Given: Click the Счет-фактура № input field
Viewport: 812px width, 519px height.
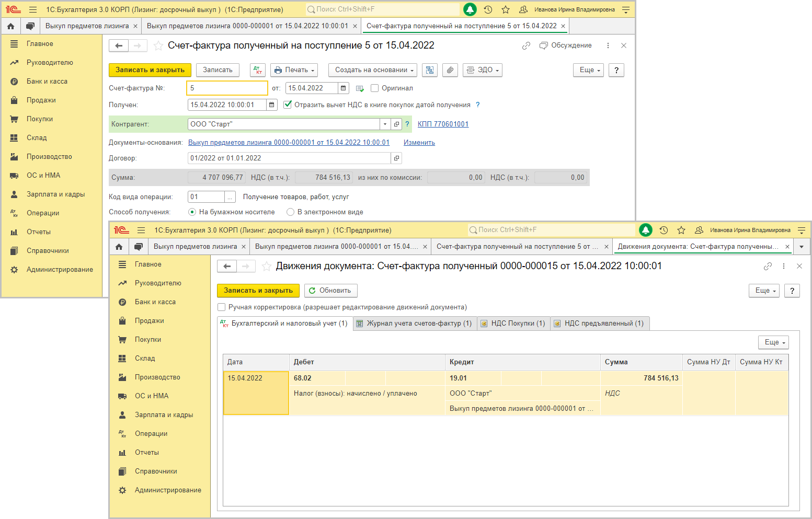Looking at the screenshot, I should (227, 88).
